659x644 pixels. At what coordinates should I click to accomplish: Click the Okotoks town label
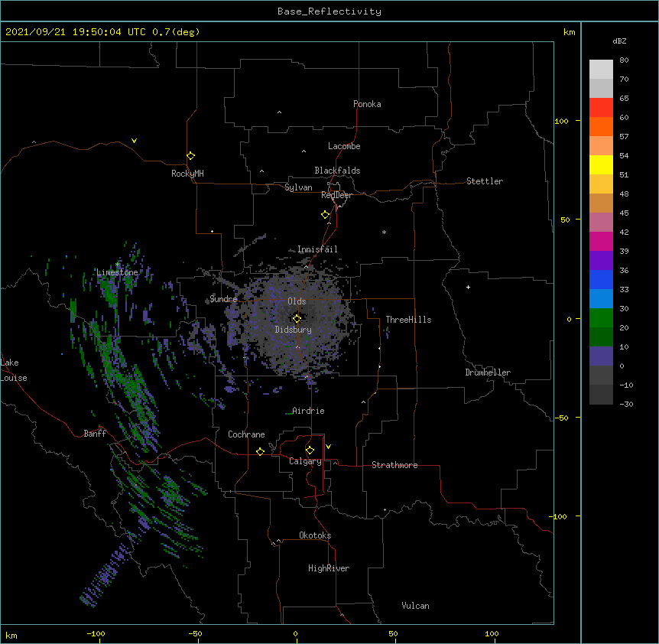click(315, 535)
